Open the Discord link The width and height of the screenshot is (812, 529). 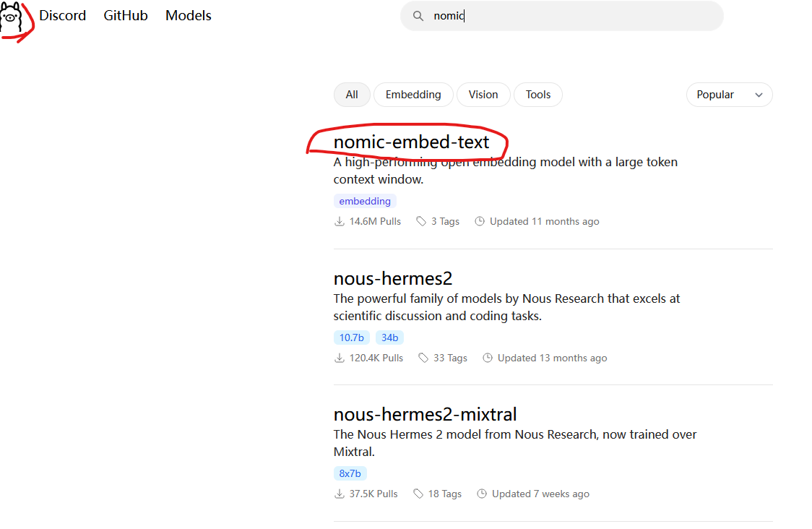[63, 15]
